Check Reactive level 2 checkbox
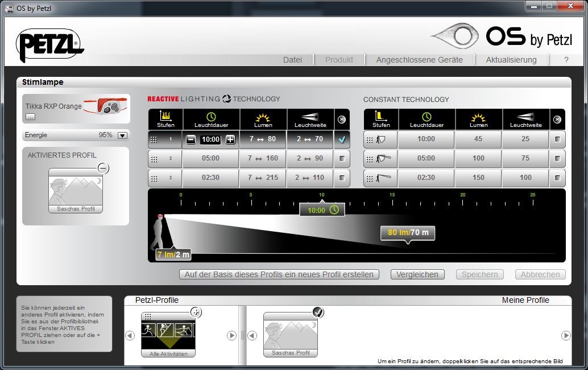This screenshot has height=370, width=588. tap(342, 158)
